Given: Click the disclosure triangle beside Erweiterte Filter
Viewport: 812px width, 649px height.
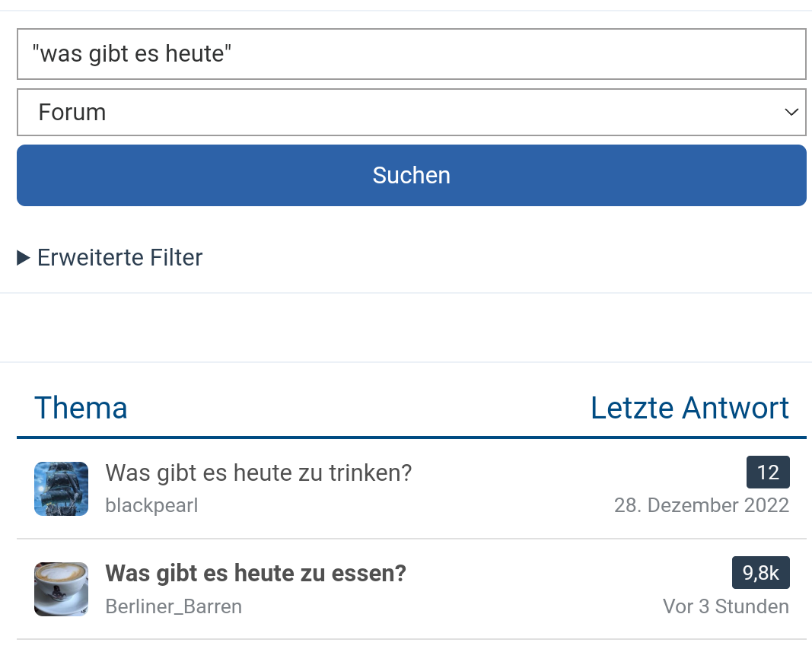Looking at the screenshot, I should click(24, 259).
